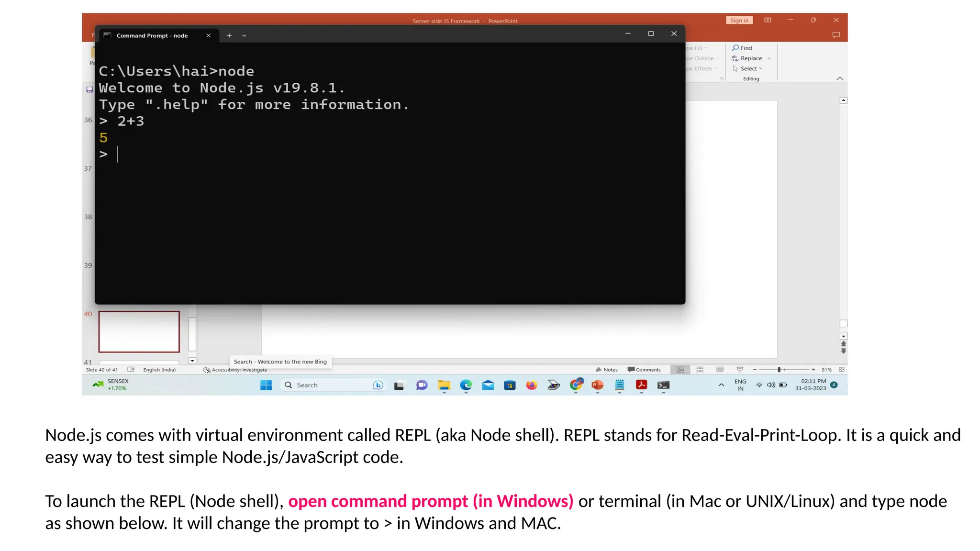980x551 pixels.
Task: Open Notepad from taskbar
Action: pyautogui.click(x=620, y=385)
